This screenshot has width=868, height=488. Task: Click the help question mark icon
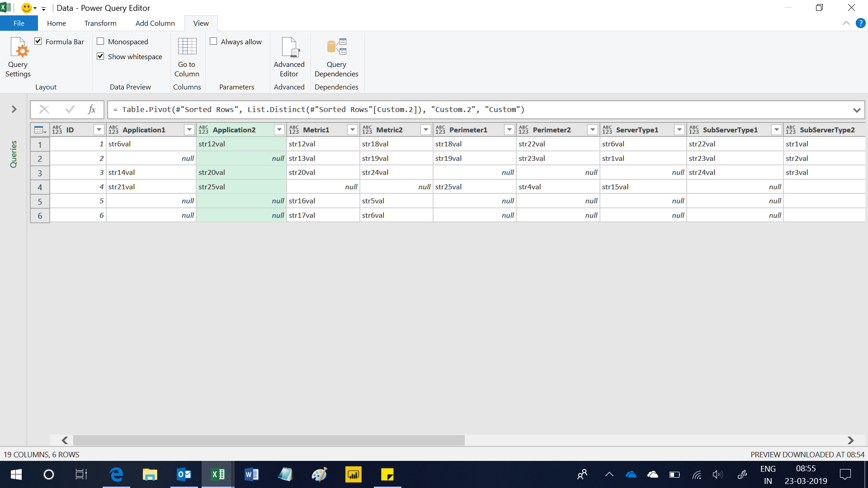pos(860,23)
